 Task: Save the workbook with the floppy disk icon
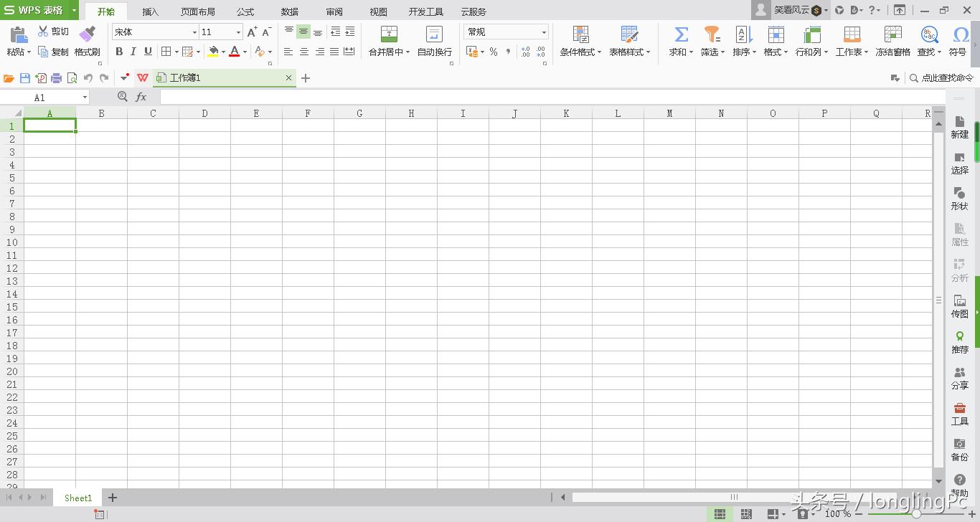25,78
